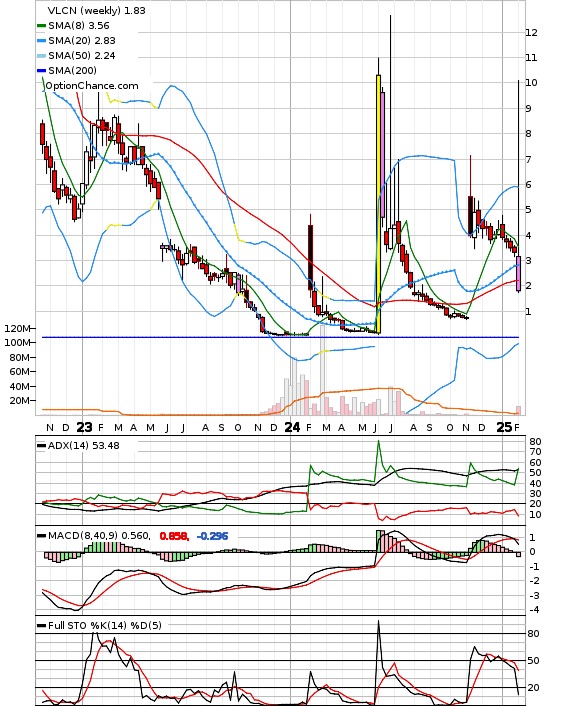Click the SMA(8) green legend swatch

[x=41, y=26]
